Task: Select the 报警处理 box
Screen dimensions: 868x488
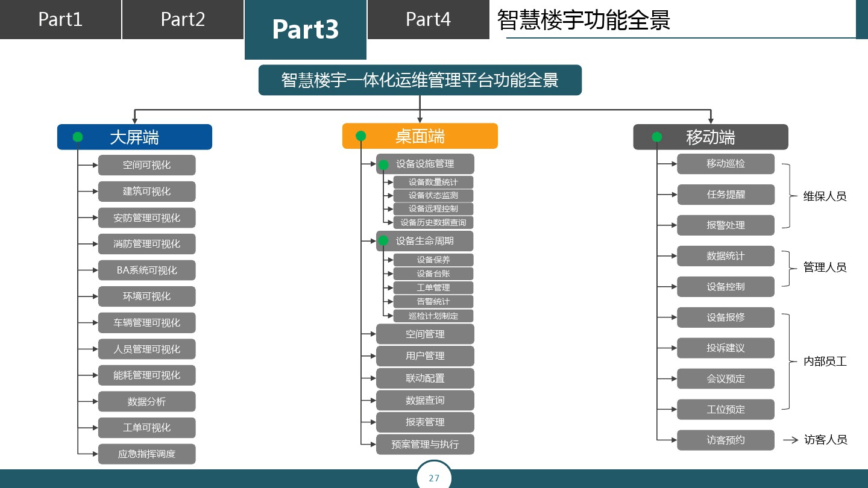Action: point(726,225)
